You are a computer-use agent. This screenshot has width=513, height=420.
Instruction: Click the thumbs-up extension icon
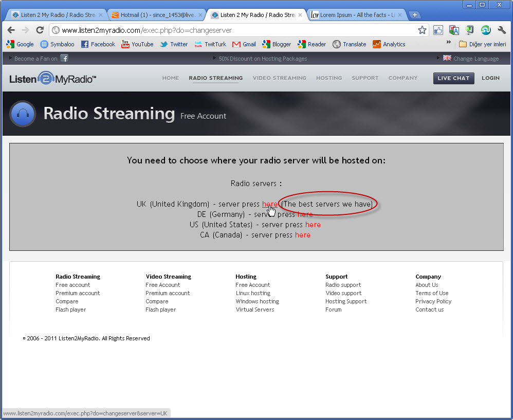pos(438,30)
